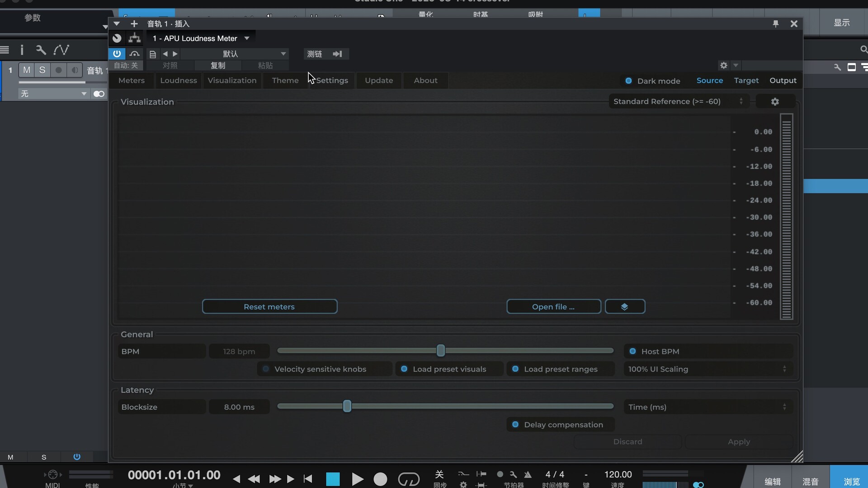The height and width of the screenshot is (488, 868).
Task: Open the 默认 preset dropdown
Action: click(x=234, y=54)
